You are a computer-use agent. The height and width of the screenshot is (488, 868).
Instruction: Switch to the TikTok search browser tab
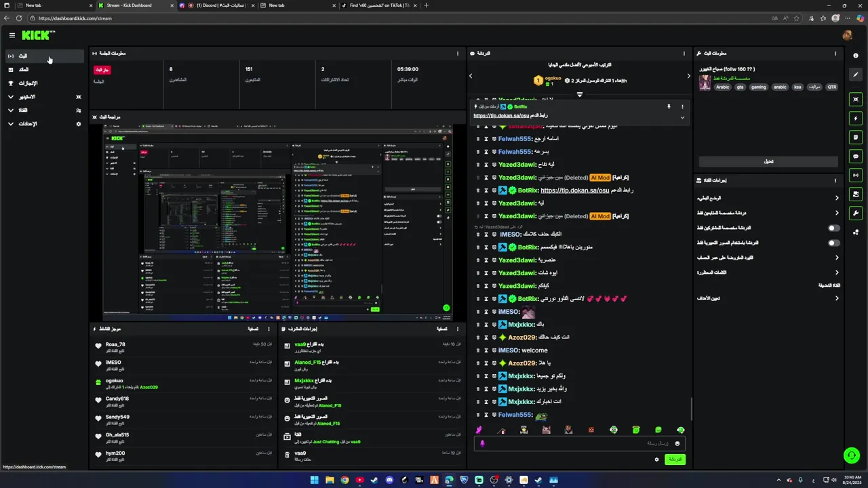pyautogui.click(x=378, y=5)
